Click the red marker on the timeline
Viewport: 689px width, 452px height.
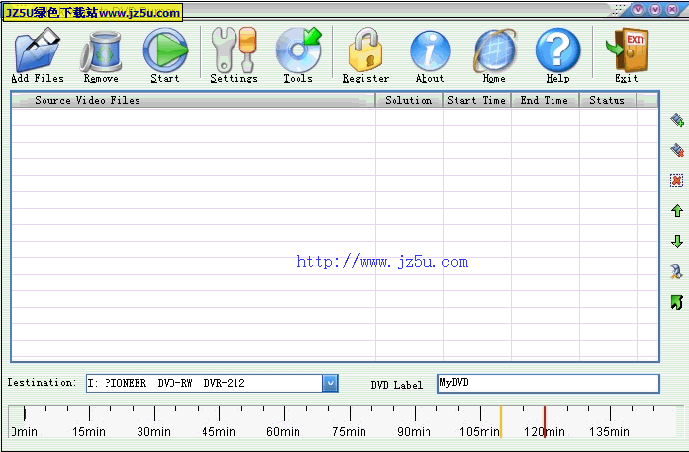click(x=545, y=418)
